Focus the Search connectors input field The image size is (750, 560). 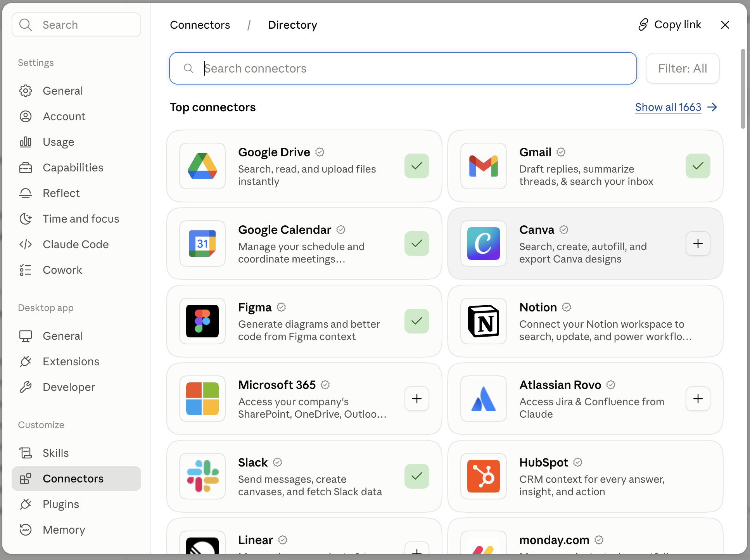[x=403, y=68]
